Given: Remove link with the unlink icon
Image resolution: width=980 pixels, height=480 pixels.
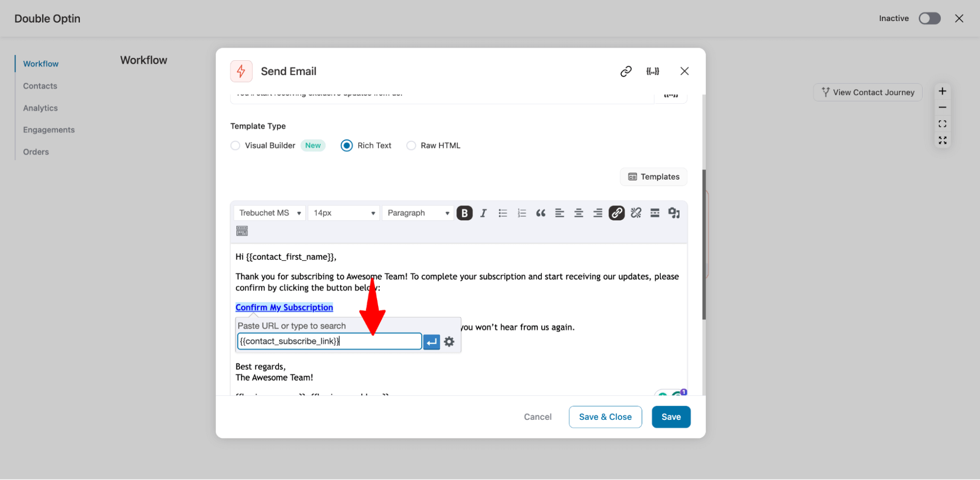Looking at the screenshot, I should (636, 213).
